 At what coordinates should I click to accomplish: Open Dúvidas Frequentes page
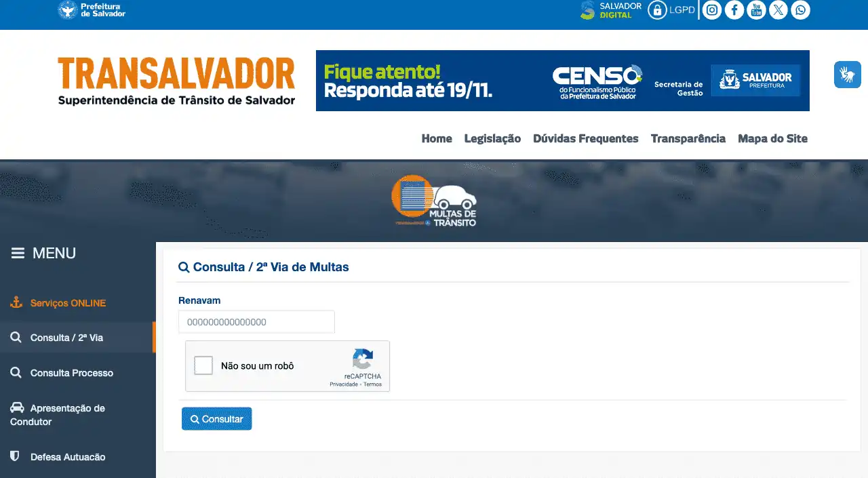(585, 138)
